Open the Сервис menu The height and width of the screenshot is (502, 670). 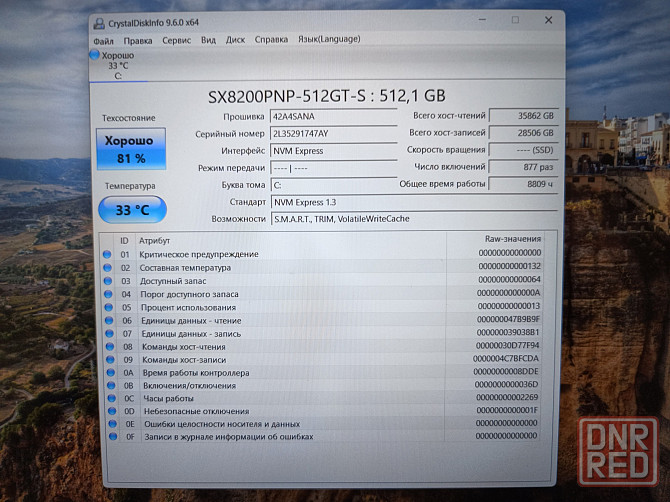pyautogui.click(x=176, y=40)
